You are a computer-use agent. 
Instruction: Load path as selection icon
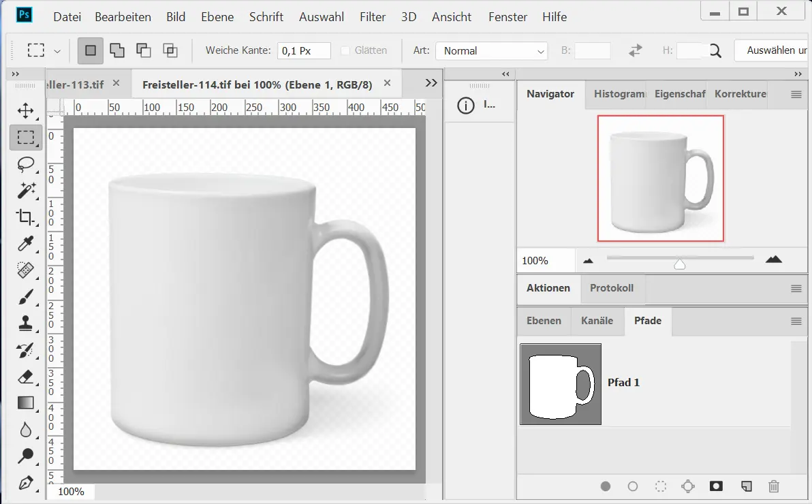coord(660,486)
